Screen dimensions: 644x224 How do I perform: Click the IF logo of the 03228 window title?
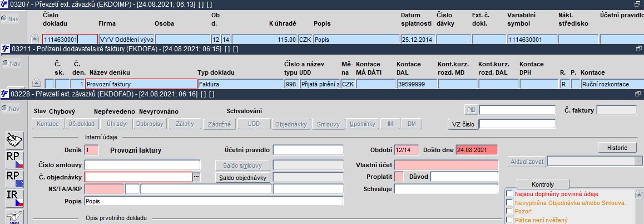(6, 94)
